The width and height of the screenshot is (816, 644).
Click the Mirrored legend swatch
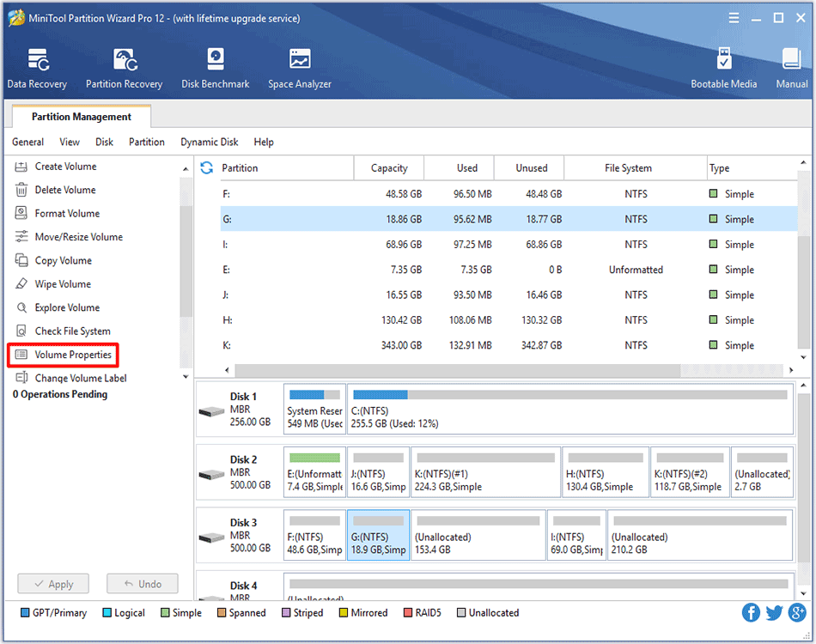tap(343, 613)
